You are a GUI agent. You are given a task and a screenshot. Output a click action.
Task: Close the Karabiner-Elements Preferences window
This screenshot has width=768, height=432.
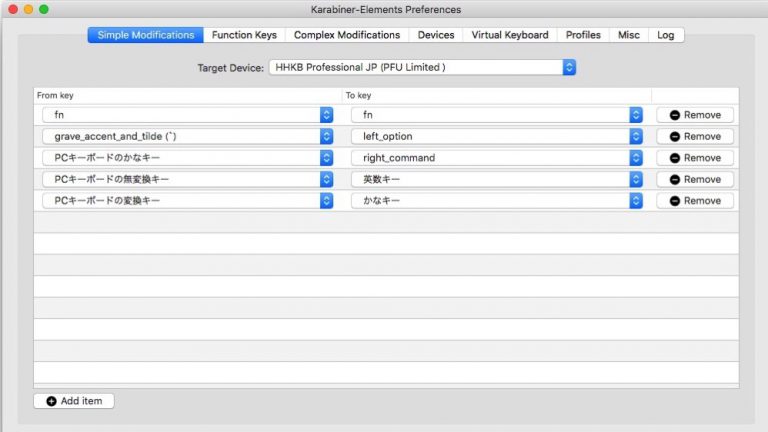(13, 9)
